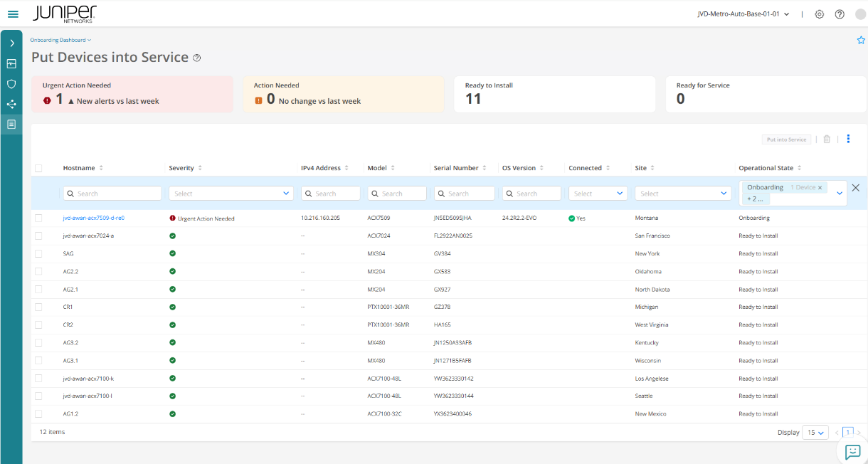Image resolution: width=868 pixels, height=464 pixels.
Task: Open the jvd-awan-acx7509-d-re0 hostname link
Action: point(94,218)
